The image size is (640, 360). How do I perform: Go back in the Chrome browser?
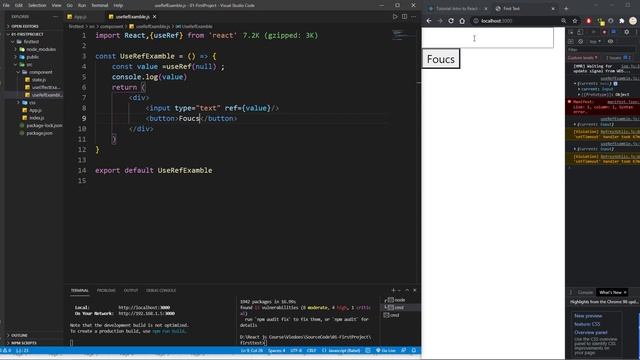(429, 21)
